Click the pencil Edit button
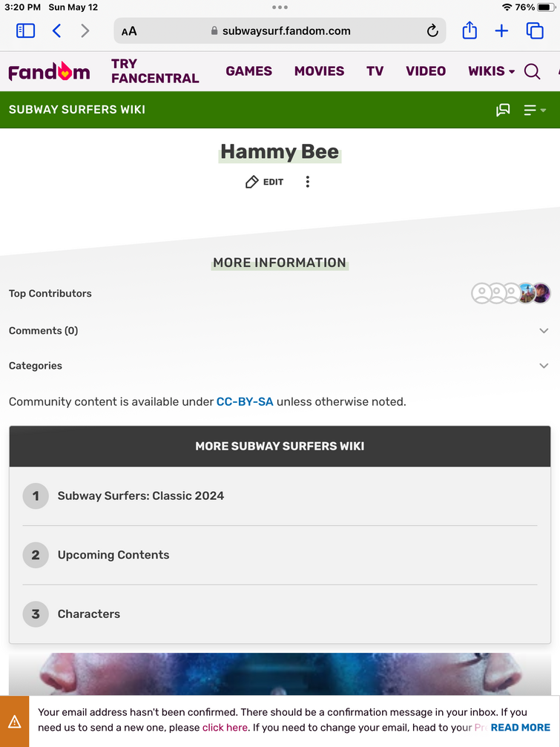The image size is (560, 747). tap(264, 182)
